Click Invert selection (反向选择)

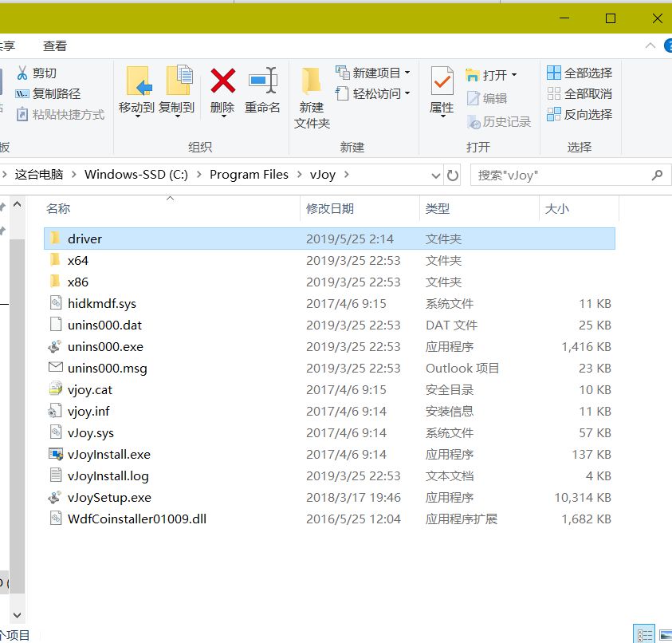pos(580,115)
